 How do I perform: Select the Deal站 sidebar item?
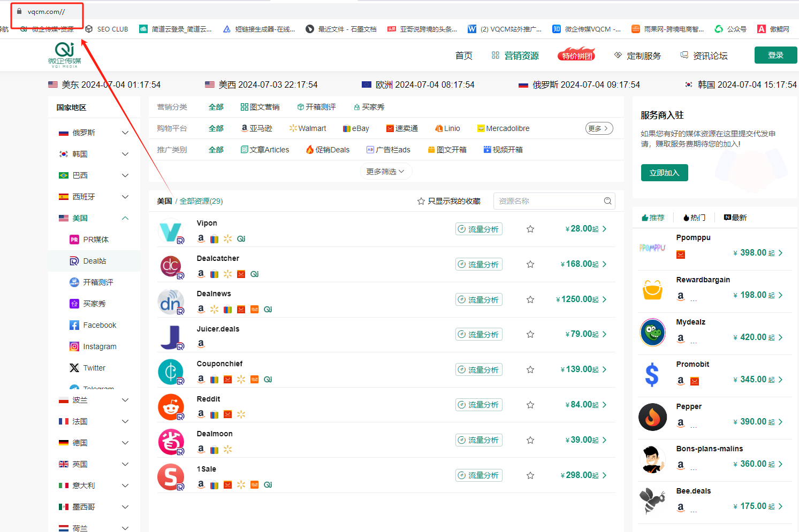pyautogui.click(x=94, y=261)
